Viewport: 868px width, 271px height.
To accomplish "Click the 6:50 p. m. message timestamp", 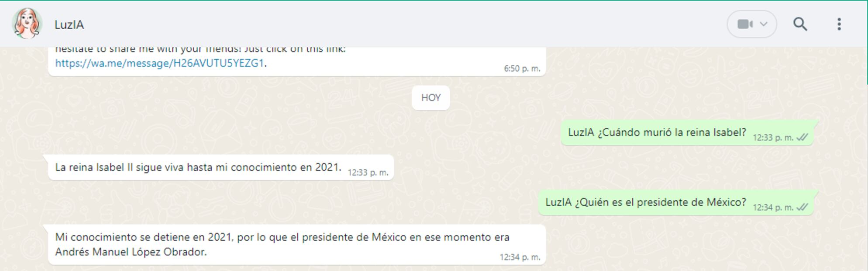I will click(522, 69).
